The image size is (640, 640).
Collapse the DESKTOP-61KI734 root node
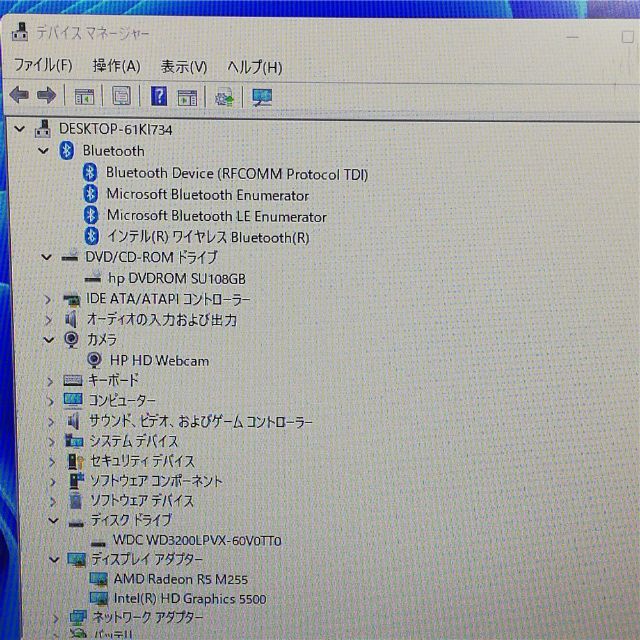[19, 129]
